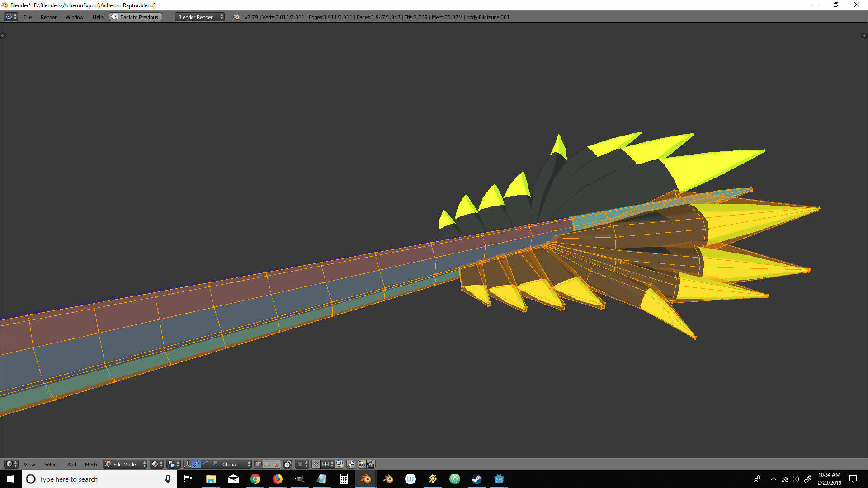Toggle limit selection to visible
This screenshot has height=488, width=868.
point(288,464)
